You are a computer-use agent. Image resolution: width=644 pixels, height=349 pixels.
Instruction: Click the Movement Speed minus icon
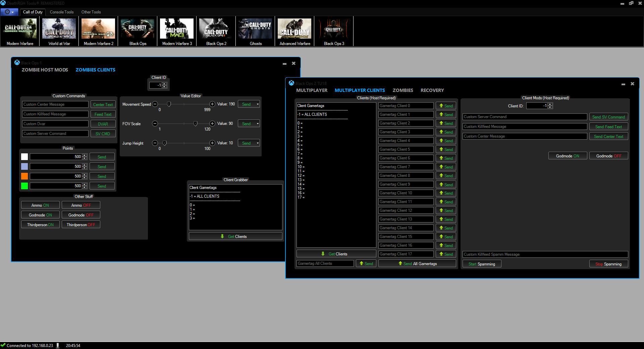(155, 104)
